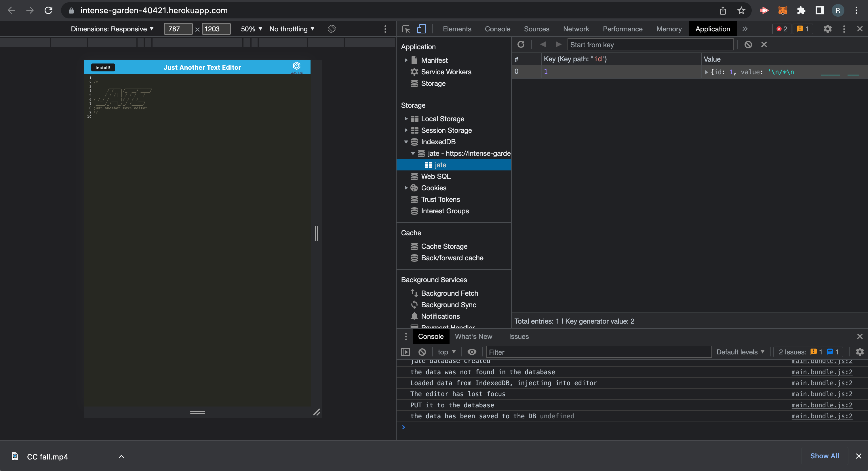Image resolution: width=868 pixels, height=471 pixels.
Task: Toggle live expression eye icon
Action: coord(472,352)
